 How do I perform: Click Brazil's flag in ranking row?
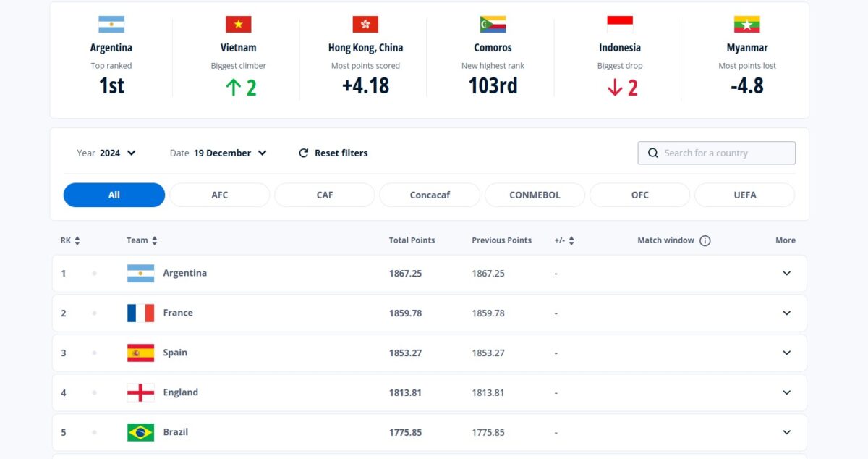tap(141, 432)
